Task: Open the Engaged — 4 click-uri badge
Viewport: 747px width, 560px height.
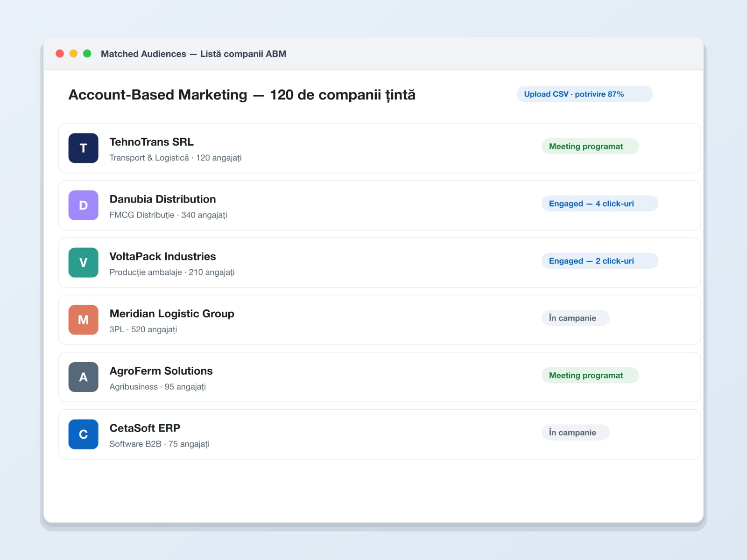Action: pyautogui.click(x=600, y=203)
